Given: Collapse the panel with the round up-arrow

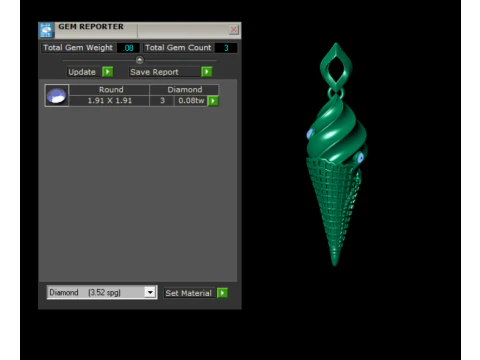Looking at the screenshot, I should pos(140,60).
